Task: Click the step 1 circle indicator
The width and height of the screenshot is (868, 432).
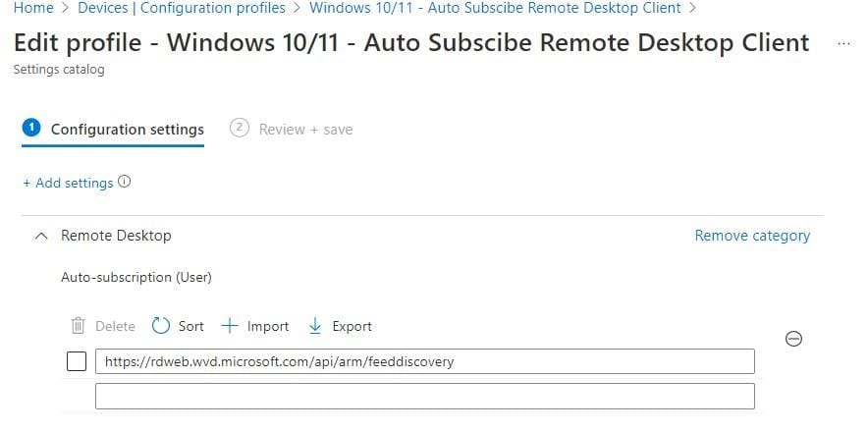Action: tap(30, 129)
